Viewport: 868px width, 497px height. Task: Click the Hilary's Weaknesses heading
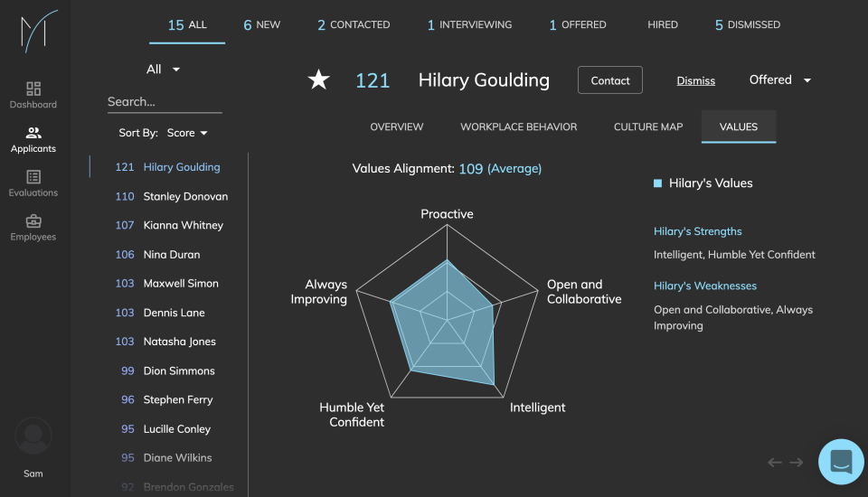[x=704, y=286]
